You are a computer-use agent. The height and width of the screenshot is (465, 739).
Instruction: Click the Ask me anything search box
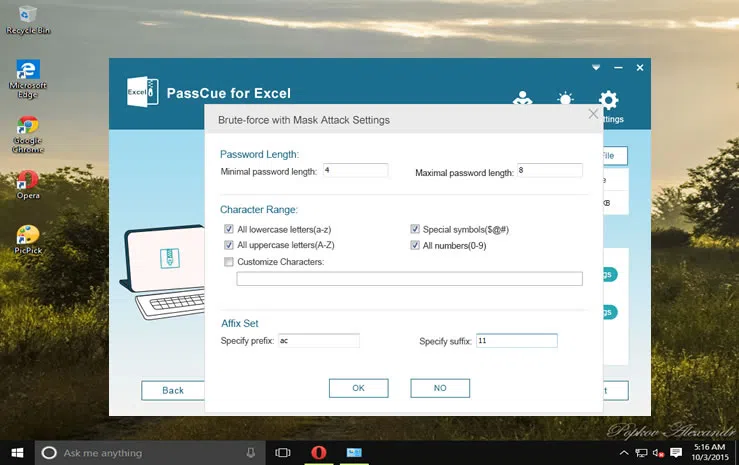(150, 453)
